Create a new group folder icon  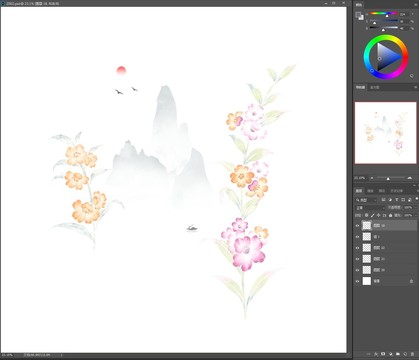click(398, 354)
